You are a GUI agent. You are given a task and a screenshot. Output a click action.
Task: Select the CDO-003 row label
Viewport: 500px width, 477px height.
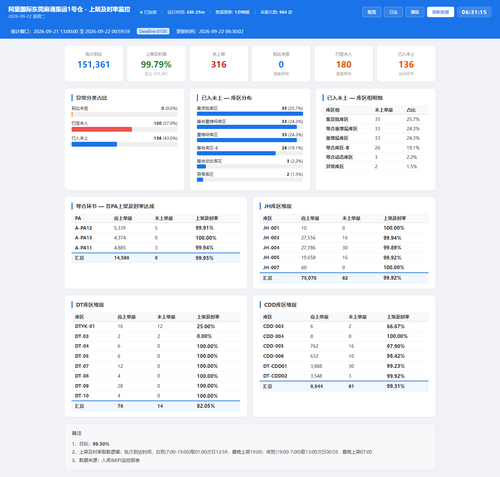click(x=273, y=326)
